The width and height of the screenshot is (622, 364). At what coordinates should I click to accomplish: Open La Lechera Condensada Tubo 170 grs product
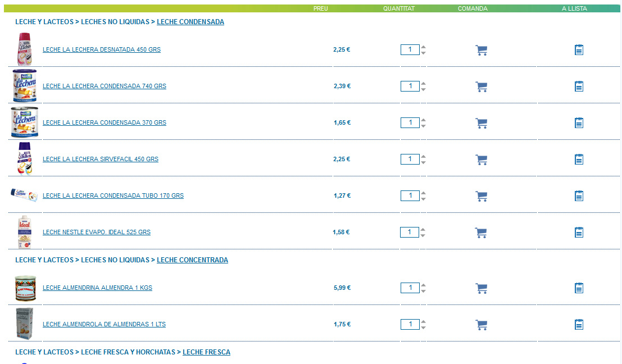coord(113,196)
